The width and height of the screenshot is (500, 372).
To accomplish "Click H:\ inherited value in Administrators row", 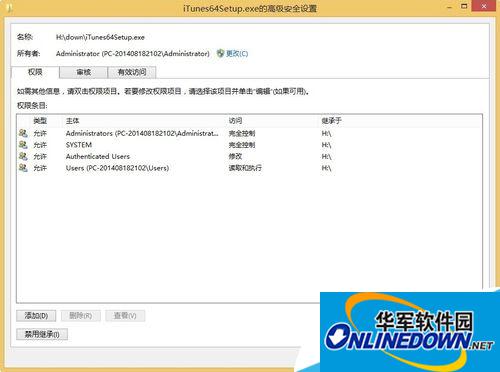I will 326,133.
